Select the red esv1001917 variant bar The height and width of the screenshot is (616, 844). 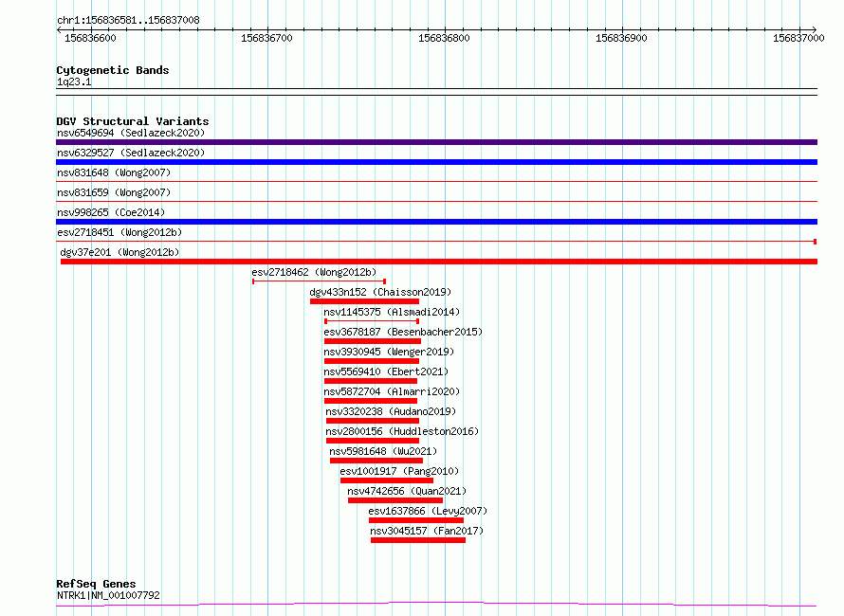click(387, 480)
